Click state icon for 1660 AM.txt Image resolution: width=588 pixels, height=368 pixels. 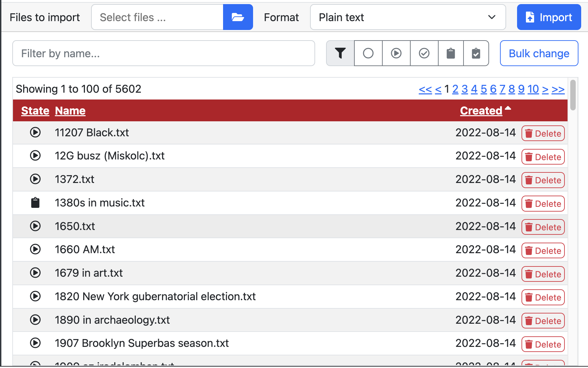click(x=35, y=249)
